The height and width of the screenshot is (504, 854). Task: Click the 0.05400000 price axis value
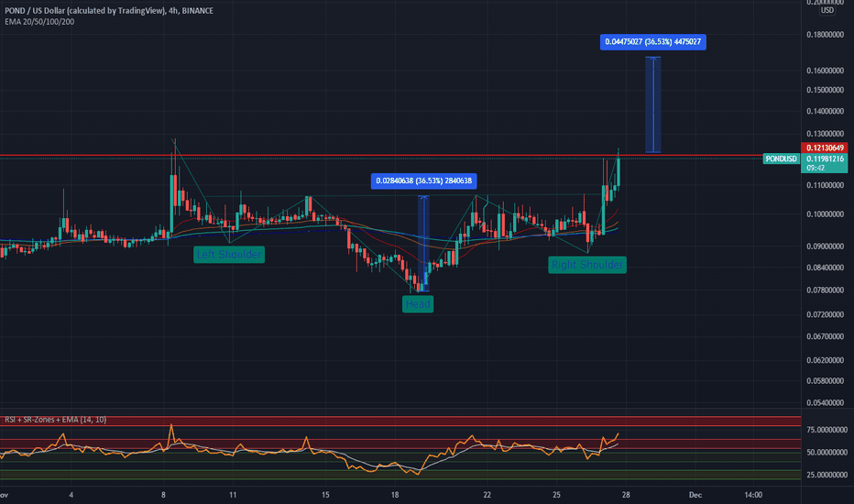(825, 402)
